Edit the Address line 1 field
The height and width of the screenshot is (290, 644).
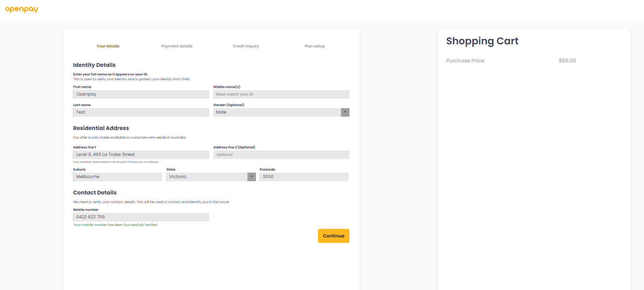[141, 155]
